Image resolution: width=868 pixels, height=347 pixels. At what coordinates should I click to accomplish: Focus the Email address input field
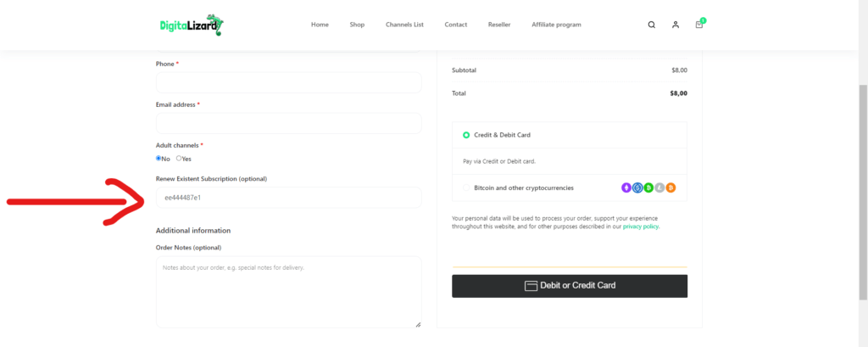289,123
